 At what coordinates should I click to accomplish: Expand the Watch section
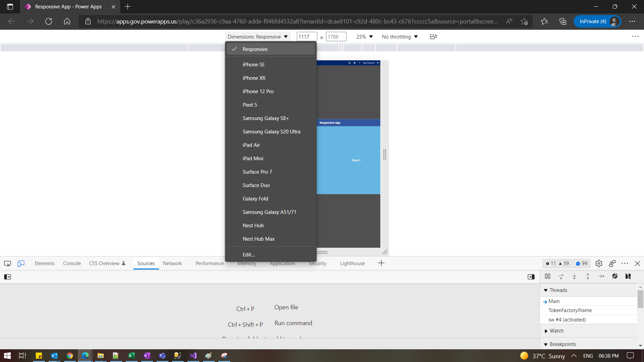(556, 331)
